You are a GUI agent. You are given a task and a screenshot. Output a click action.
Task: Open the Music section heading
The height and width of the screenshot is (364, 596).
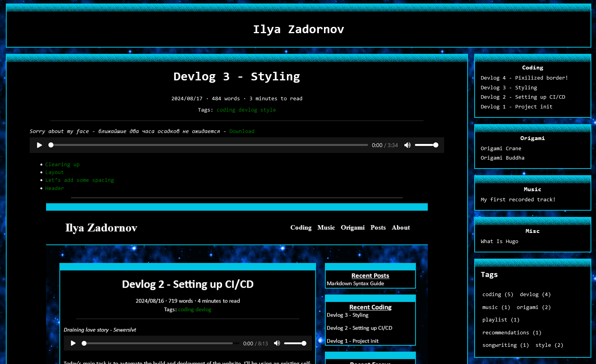[533, 190]
